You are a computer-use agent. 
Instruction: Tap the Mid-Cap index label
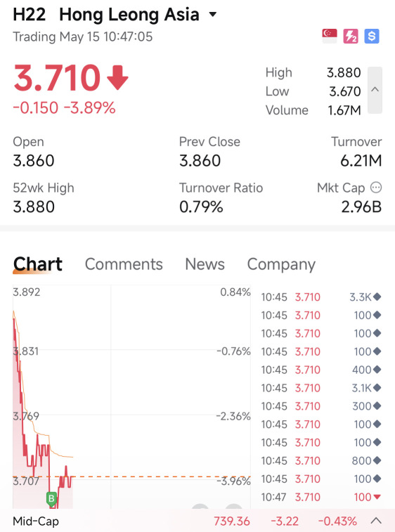tap(36, 521)
